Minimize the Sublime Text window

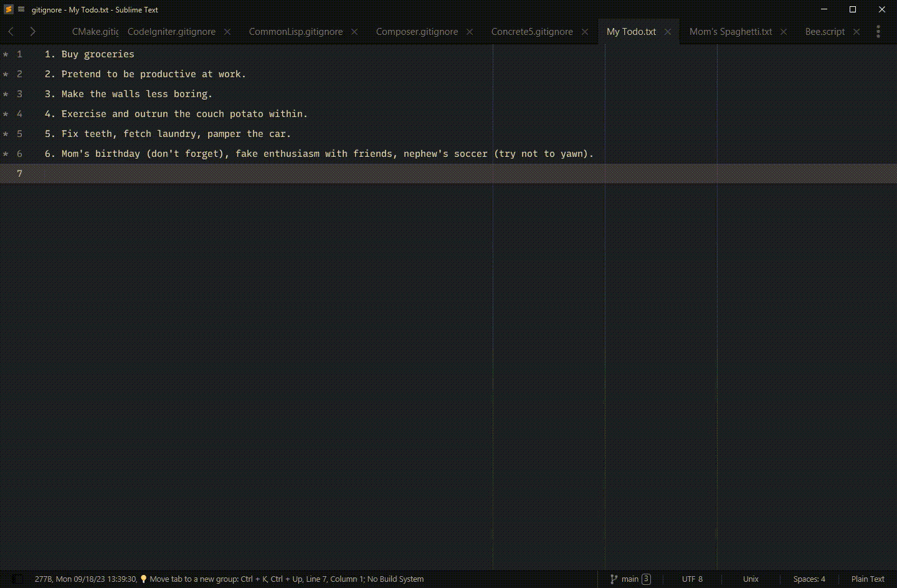pos(824,9)
